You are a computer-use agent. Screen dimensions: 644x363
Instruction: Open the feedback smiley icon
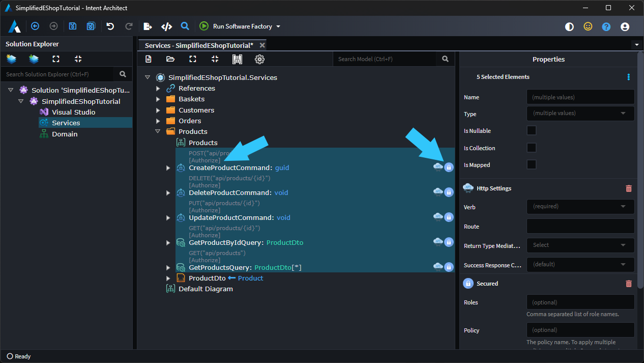tap(588, 26)
